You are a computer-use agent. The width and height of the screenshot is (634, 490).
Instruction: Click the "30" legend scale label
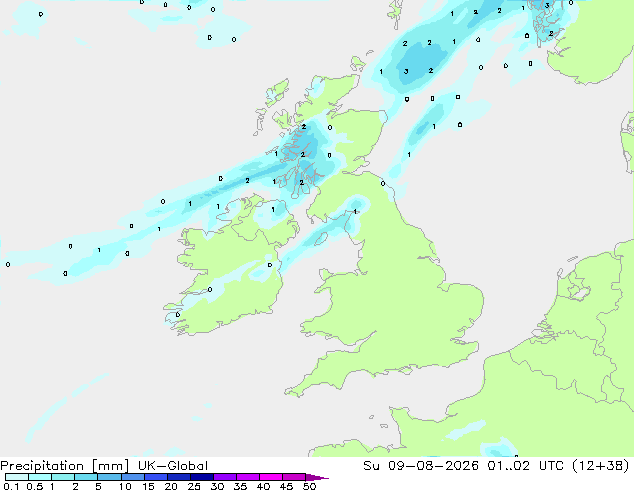(217, 486)
